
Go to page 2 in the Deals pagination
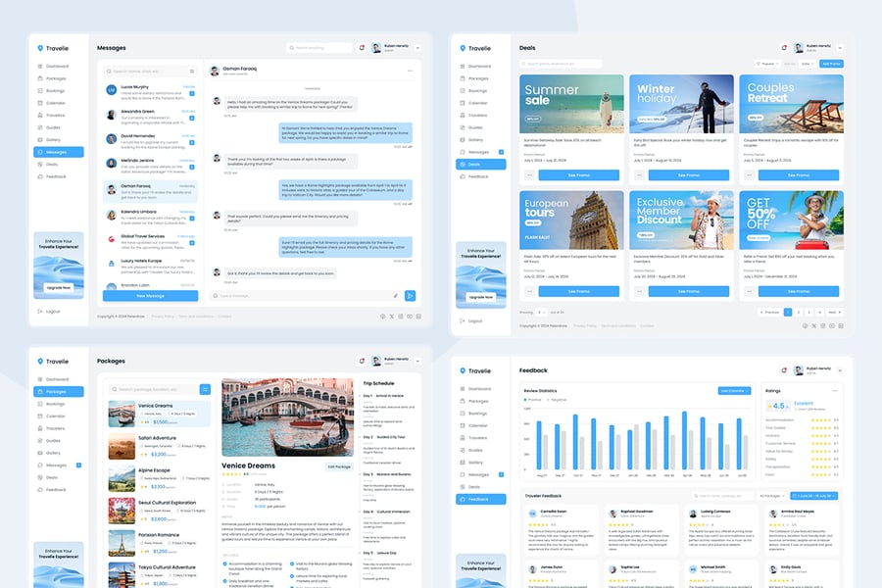tap(799, 312)
